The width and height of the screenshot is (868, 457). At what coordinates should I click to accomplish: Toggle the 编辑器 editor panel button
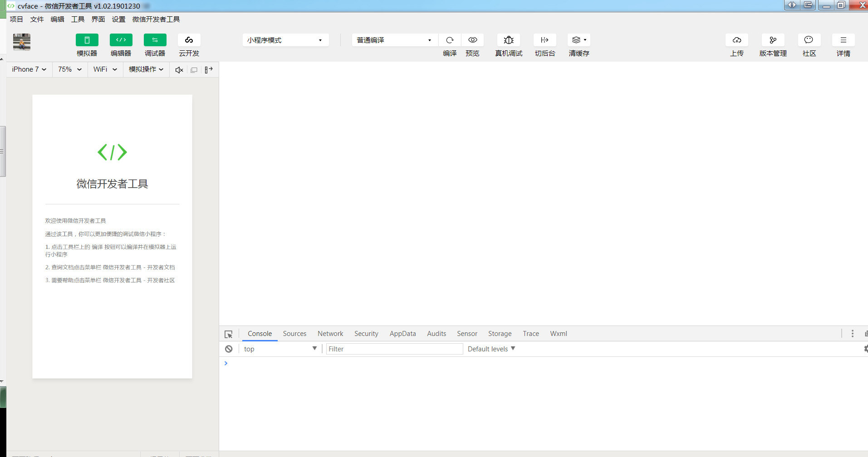(121, 40)
